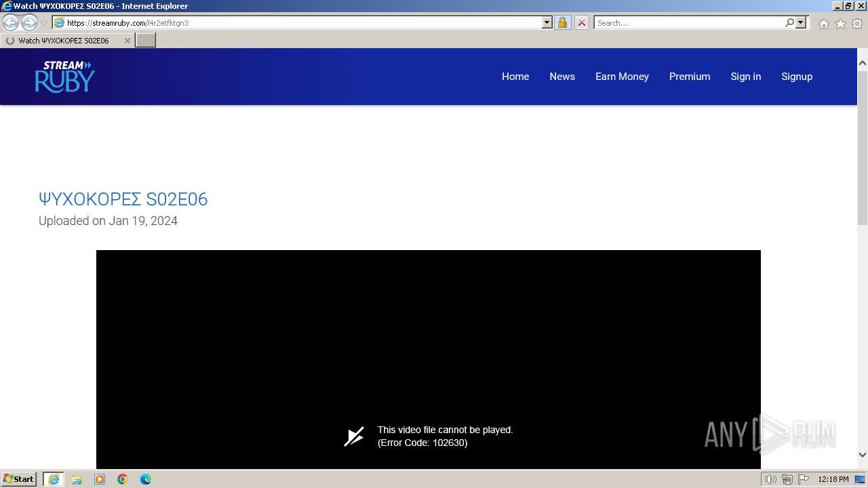This screenshot has width=868, height=488.
Task: Click the ΨΥΧΟΚΟΡΕΣ S02E06 title
Action: 123,199
